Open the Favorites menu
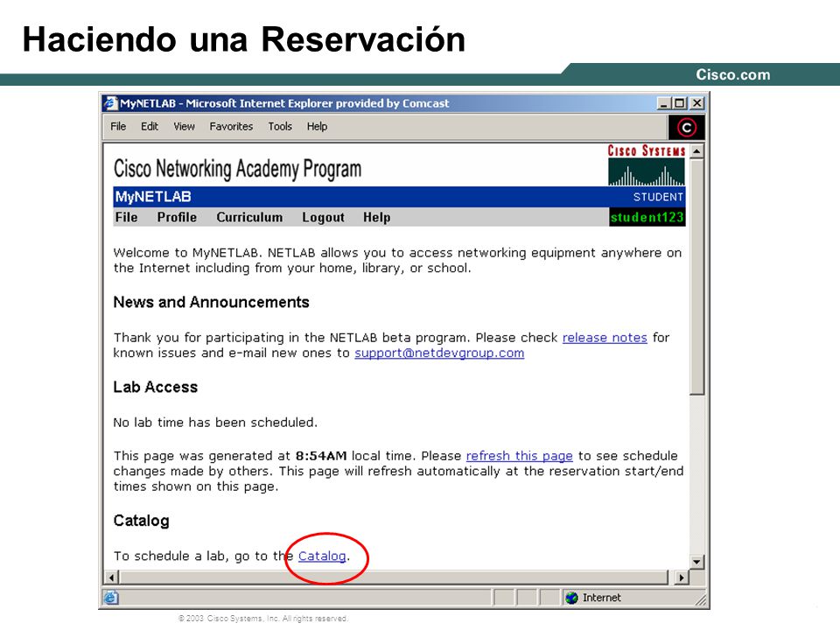This screenshot has width=840, height=630. tap(231, 126)
